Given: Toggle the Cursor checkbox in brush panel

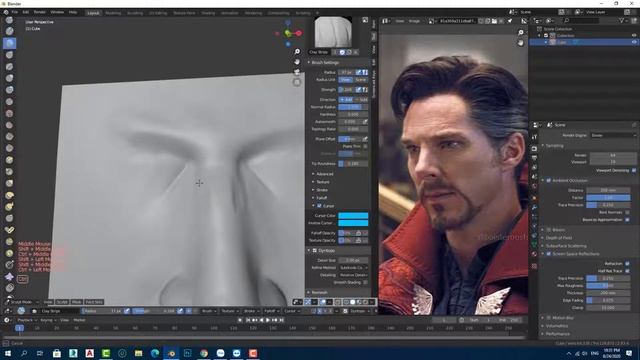Looking at the screenshot, I should point(320,206).
